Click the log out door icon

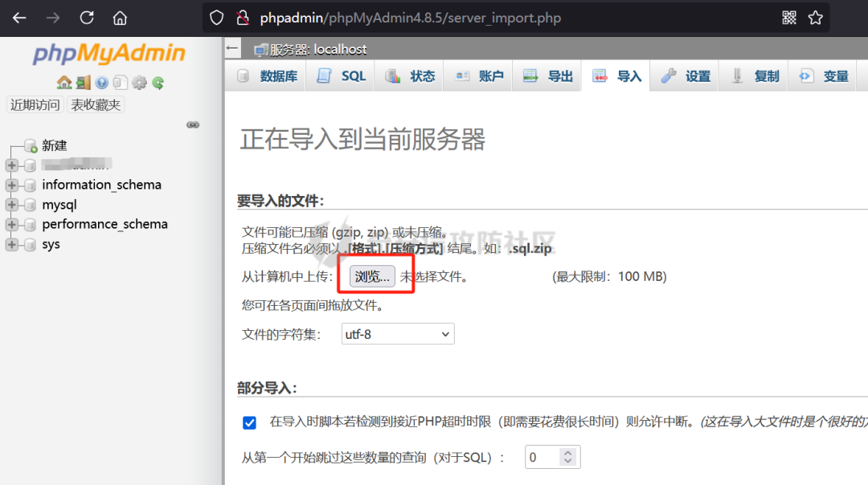coord(83,83)
